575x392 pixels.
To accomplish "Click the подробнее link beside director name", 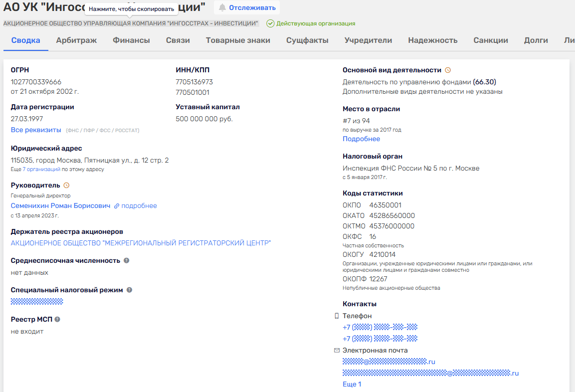I will [x=139, y=205].
